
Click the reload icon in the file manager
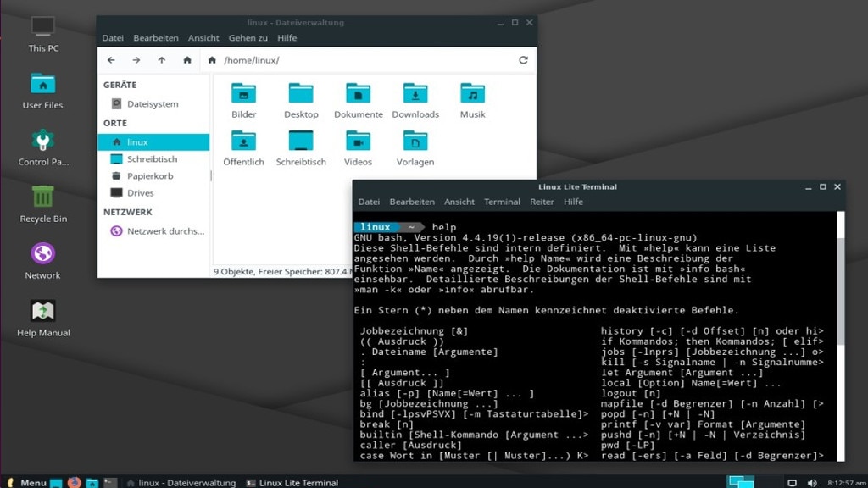point(523,60)
